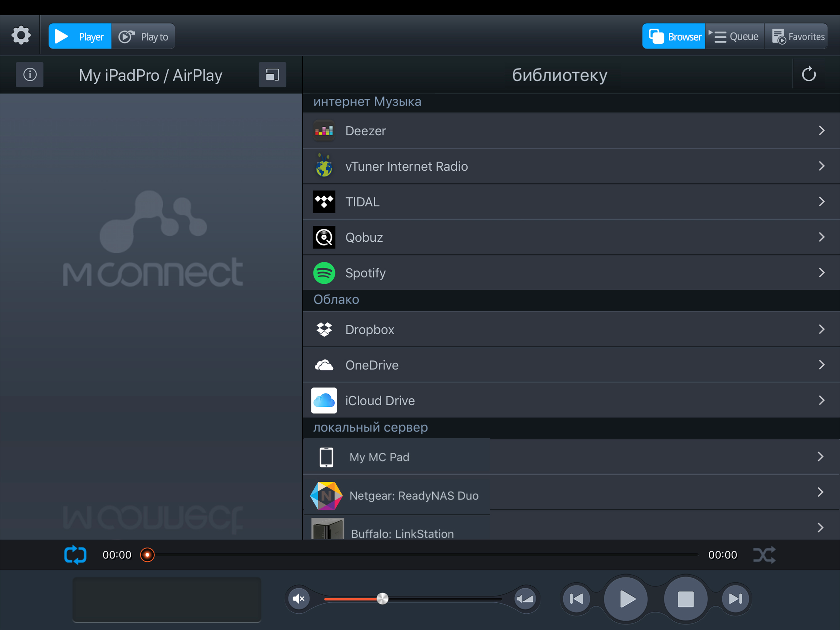
Task: Click the info icon beside My iPadPro
Action: tap(30, 74)
